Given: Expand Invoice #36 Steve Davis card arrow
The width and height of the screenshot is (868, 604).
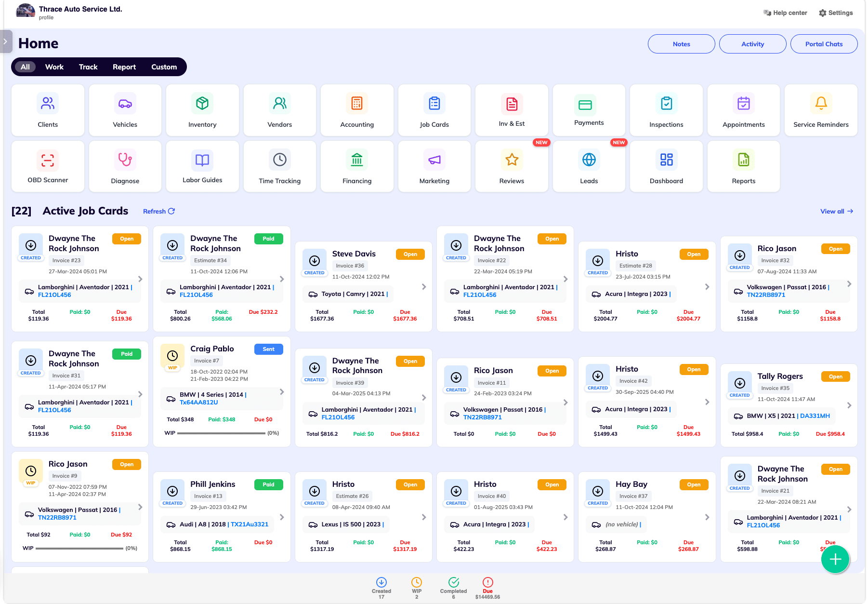Looking at the screenshot, I should point(424,287).
